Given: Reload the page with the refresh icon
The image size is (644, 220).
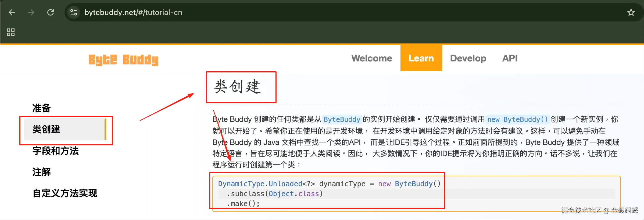Looking at the screenshot, I should pos(51,12).
